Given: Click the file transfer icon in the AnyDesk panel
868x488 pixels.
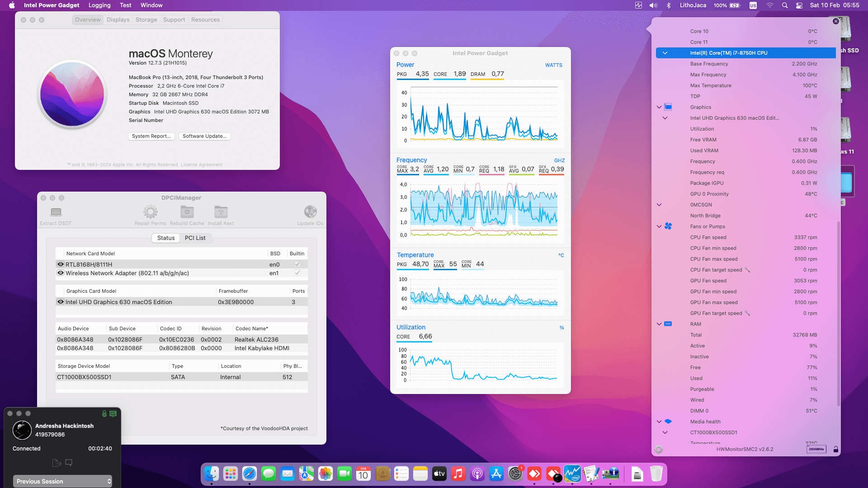Looking at the screenshot, I should pos(57,463).
